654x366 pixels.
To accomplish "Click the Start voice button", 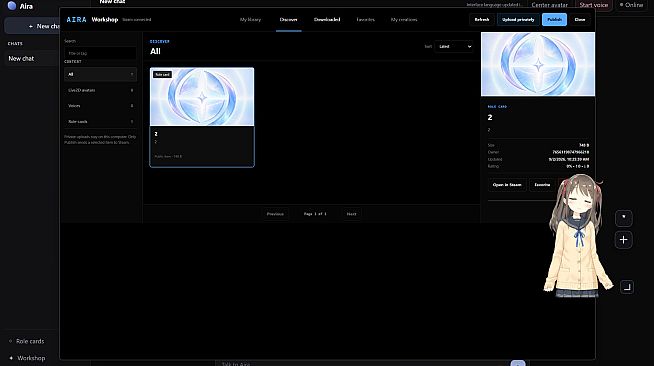I will point(594,5).
